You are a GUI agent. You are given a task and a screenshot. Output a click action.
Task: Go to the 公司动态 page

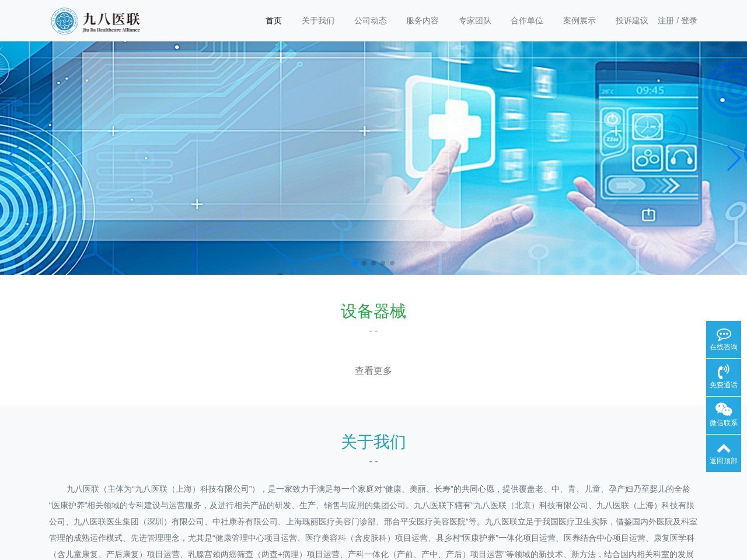[370, 20]
